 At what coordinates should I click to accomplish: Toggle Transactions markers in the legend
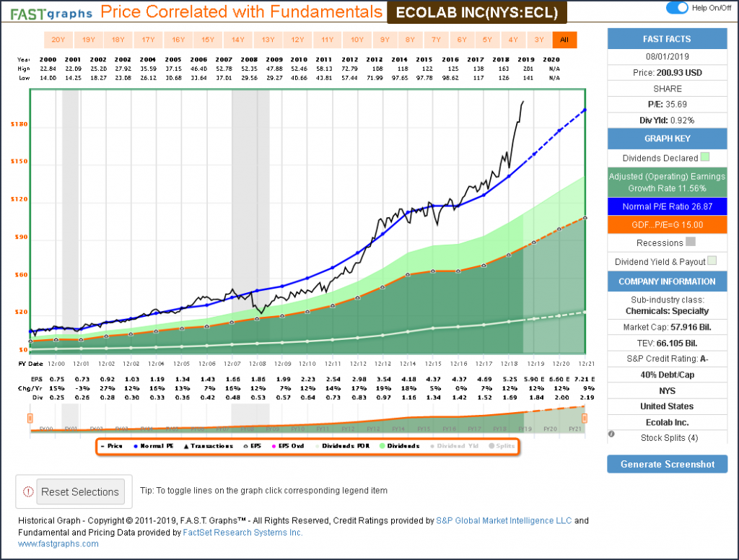click(x=203, y=446)
